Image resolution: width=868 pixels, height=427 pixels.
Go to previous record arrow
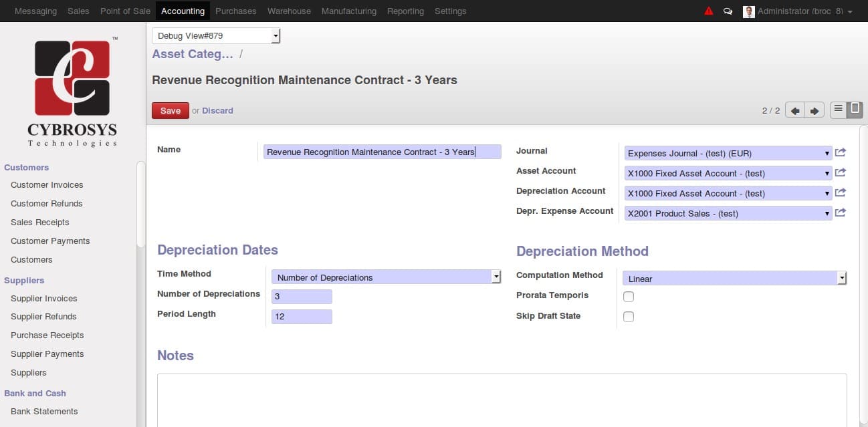click(x=794, y=110)
